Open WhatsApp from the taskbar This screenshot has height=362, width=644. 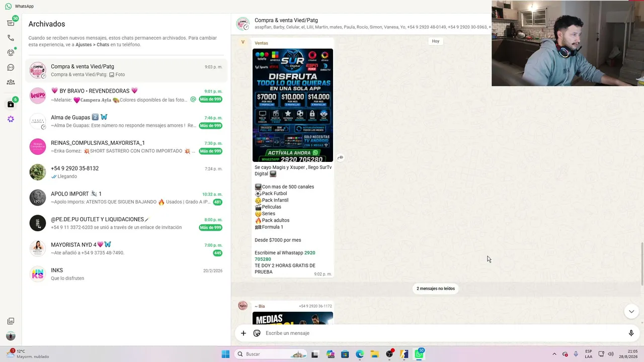[419, 354]
